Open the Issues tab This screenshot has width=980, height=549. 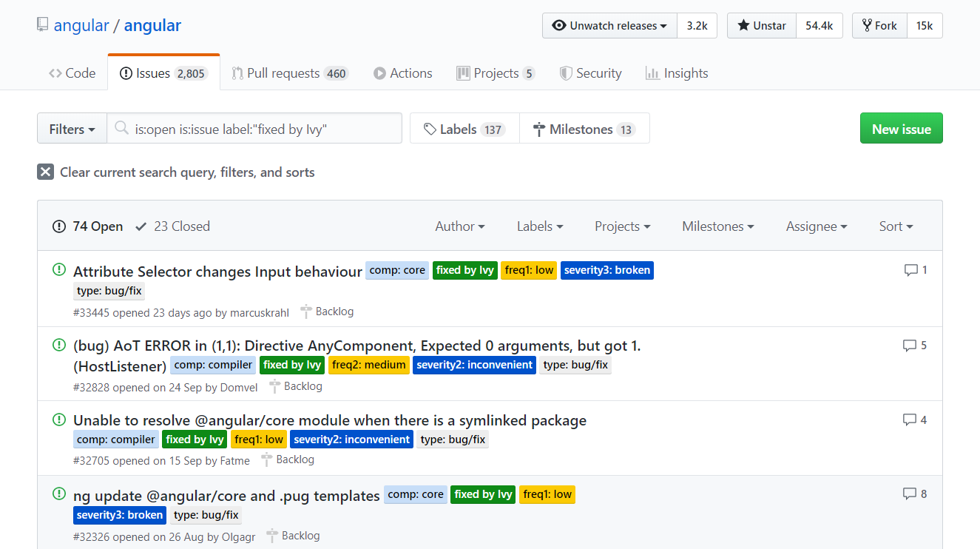[163, 73]
